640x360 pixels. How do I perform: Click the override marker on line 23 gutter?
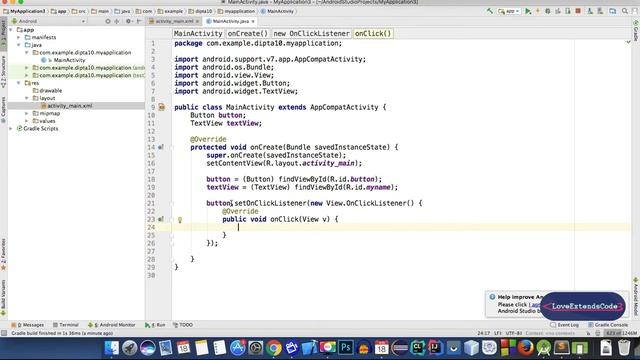(161, 219)
